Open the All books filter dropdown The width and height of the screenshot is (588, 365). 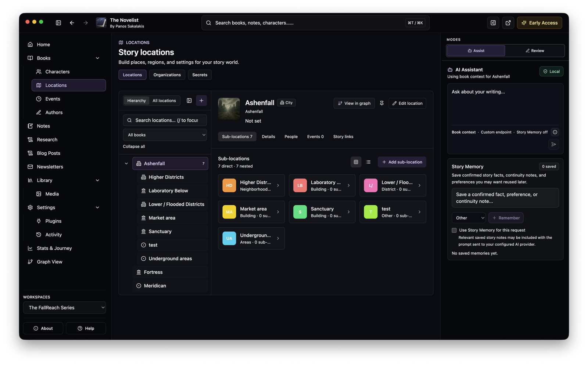[165, 135]
